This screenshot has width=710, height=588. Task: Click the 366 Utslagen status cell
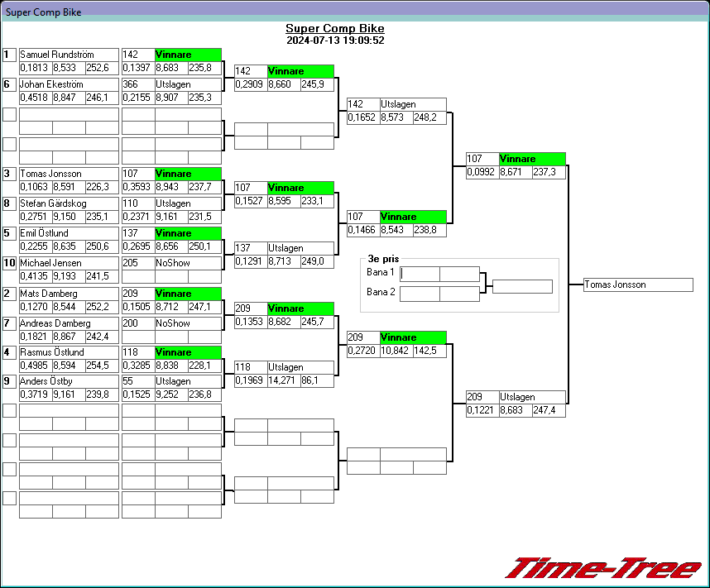coord(189,84)
